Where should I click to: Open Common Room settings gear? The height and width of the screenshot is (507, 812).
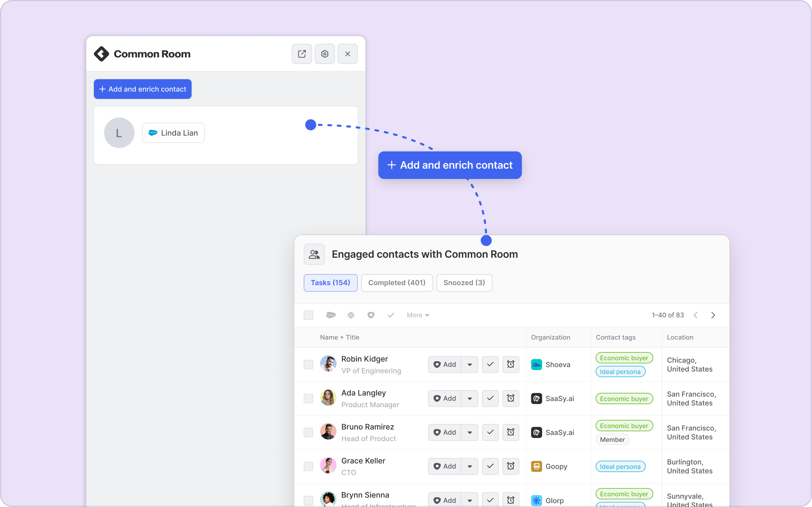pos(324,54)
